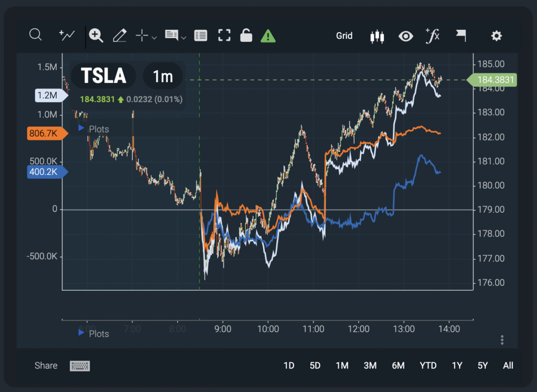Open the fx studies icon

coord(433,36)
